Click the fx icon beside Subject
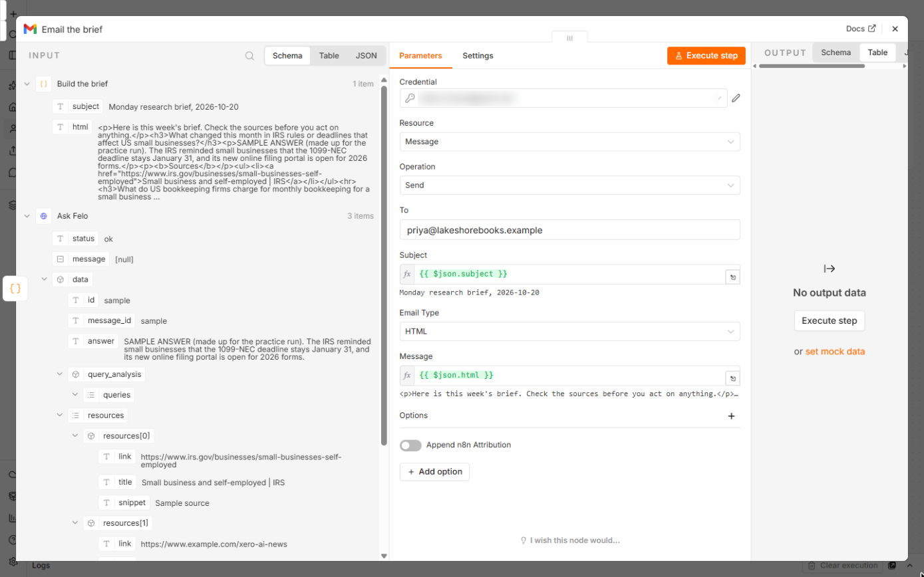Image resolution: width=924 pixels, height=577 pixels. tap(407, 275)
